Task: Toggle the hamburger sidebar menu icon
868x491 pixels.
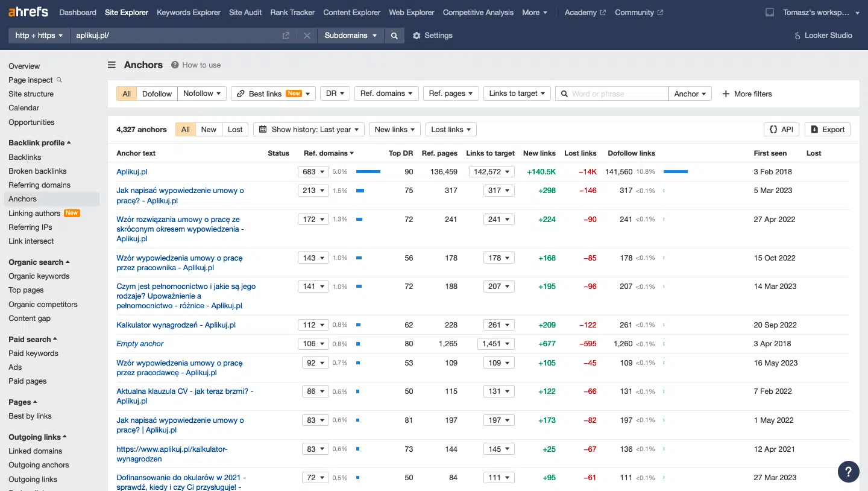Action: (x=112, y=65)
